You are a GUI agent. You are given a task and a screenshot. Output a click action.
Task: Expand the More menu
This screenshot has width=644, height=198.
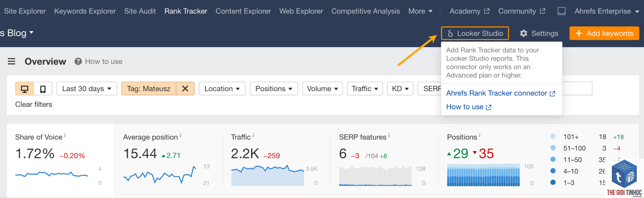pyautogui.click(x=420, y=11)
